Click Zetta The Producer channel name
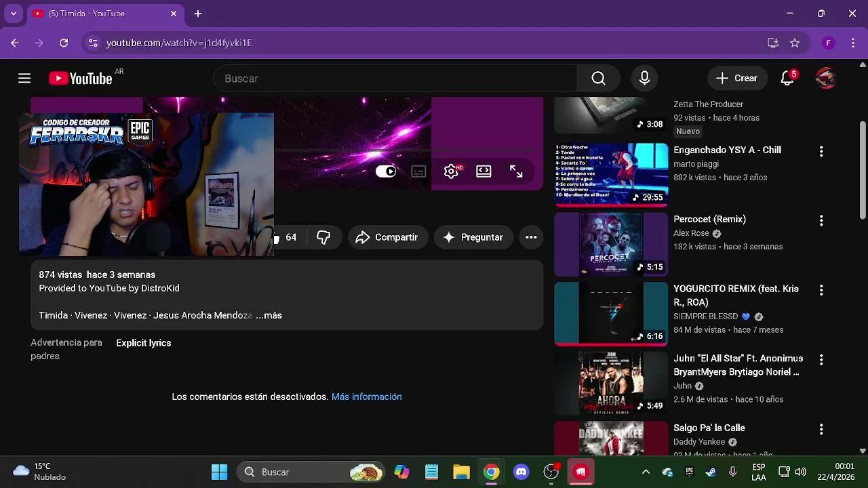 point(708,104)
